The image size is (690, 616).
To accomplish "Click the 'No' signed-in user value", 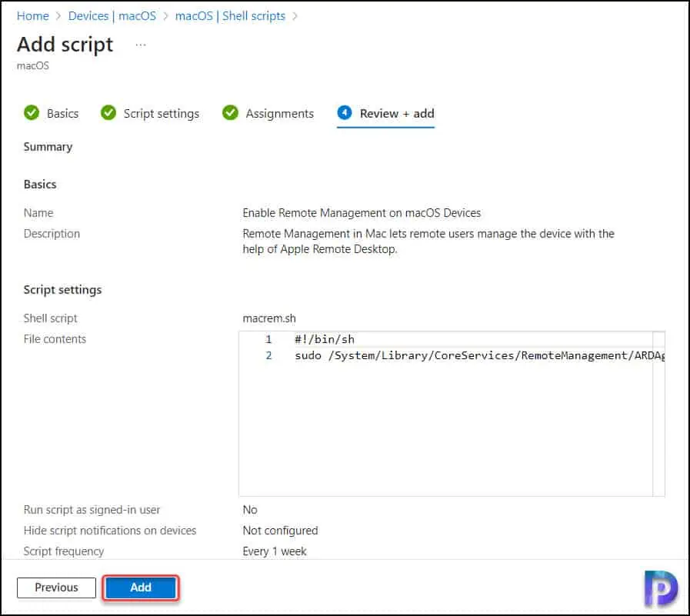I will 250,510.
